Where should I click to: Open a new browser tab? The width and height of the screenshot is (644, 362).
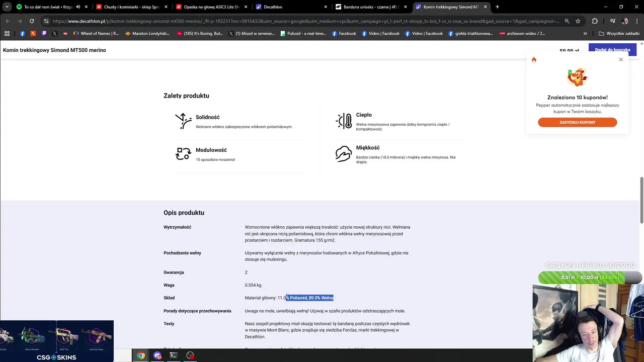coord(497,7)
